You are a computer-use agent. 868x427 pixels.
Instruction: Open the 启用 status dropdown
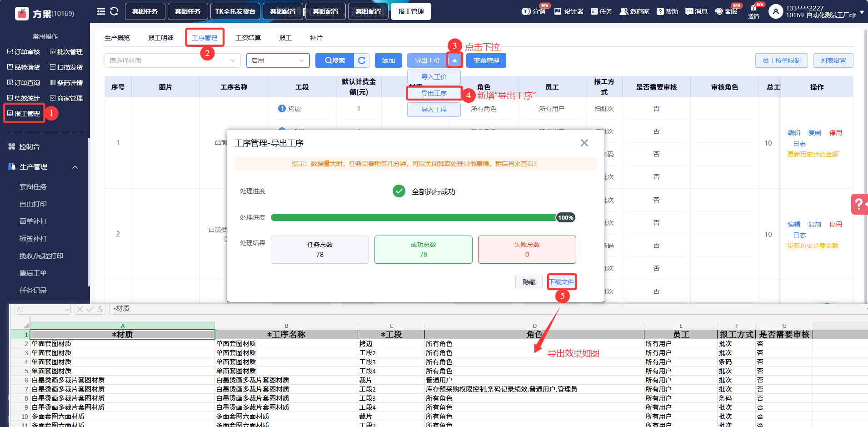278,60
